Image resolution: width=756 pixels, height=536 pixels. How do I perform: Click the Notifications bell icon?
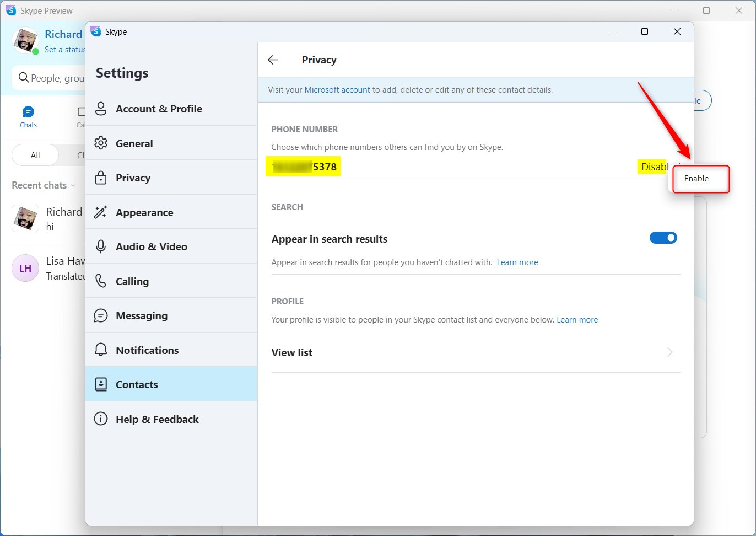101,350
